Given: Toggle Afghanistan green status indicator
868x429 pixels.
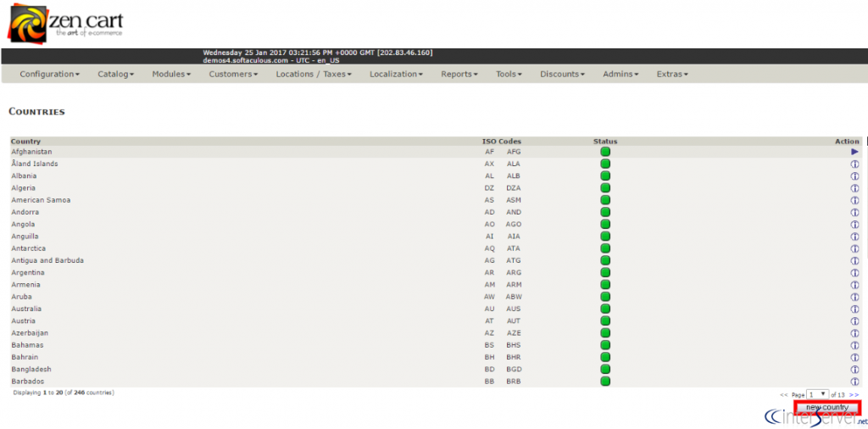Looking at the screenshot, I should 605,152.
